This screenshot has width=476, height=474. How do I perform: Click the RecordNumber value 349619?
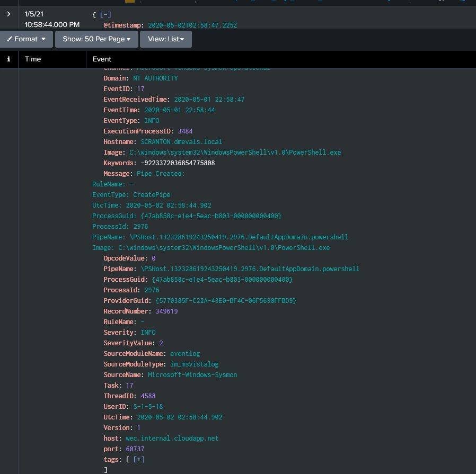166,311
